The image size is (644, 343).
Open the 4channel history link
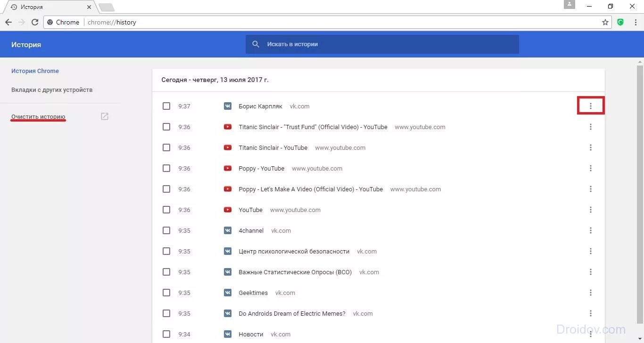point(251,231)
